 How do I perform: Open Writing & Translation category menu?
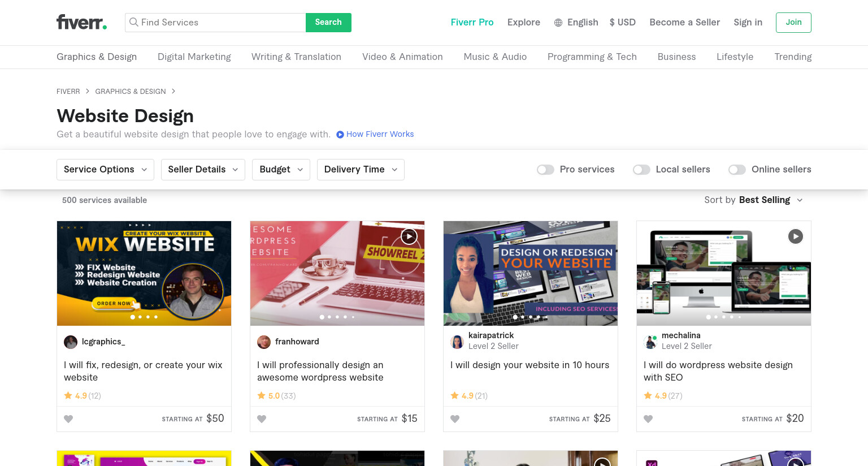(296, 57)
